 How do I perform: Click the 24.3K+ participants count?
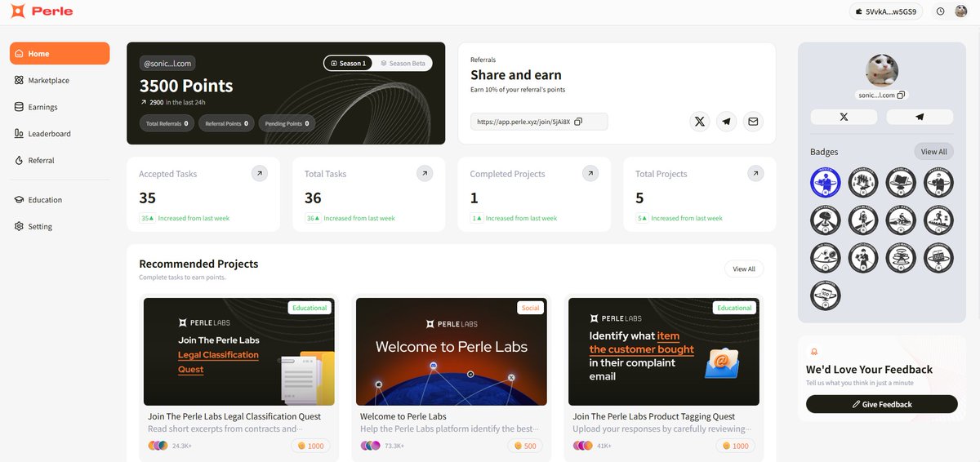182,446
